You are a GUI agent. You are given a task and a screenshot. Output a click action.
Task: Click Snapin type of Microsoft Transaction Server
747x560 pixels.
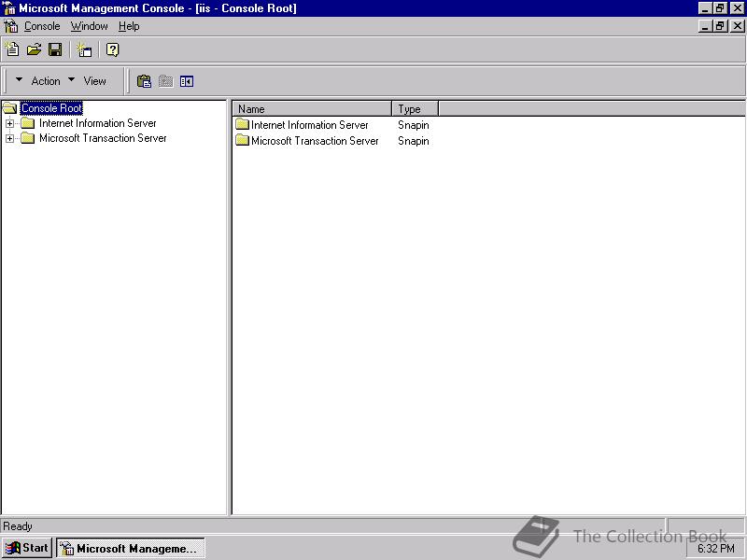[x=414, y=141]
